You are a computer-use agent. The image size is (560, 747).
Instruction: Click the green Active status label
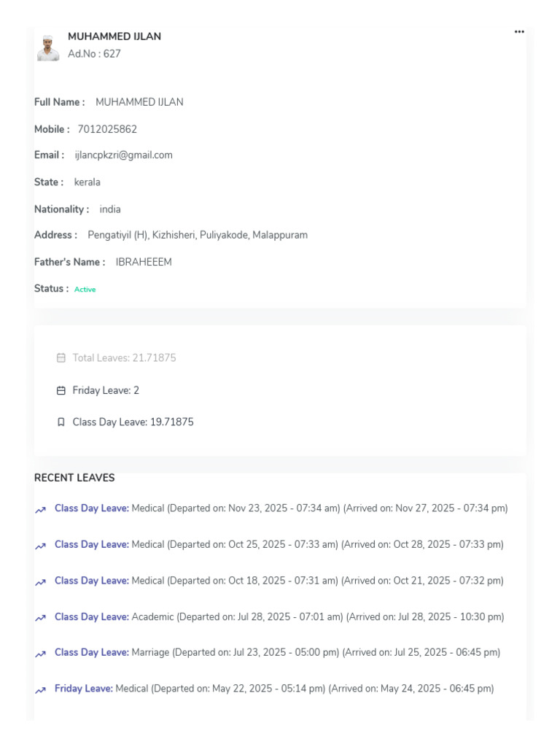[x=85, y=290]
